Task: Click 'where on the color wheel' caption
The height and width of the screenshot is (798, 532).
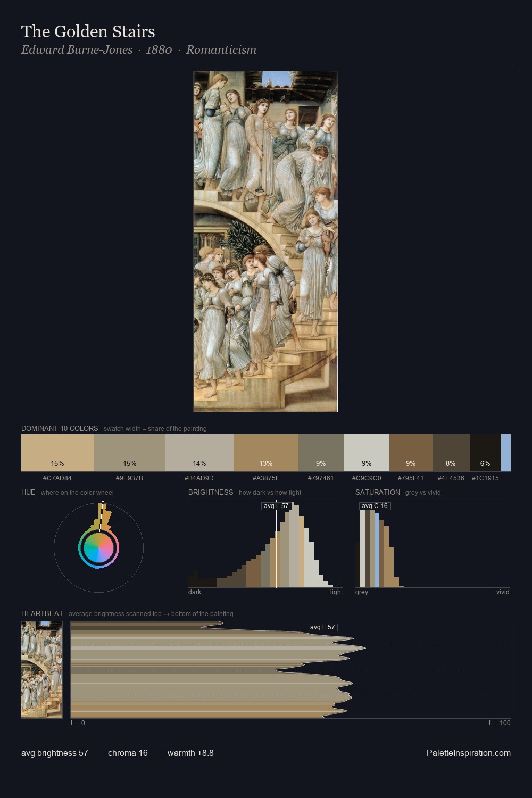Action: (77, 493)
